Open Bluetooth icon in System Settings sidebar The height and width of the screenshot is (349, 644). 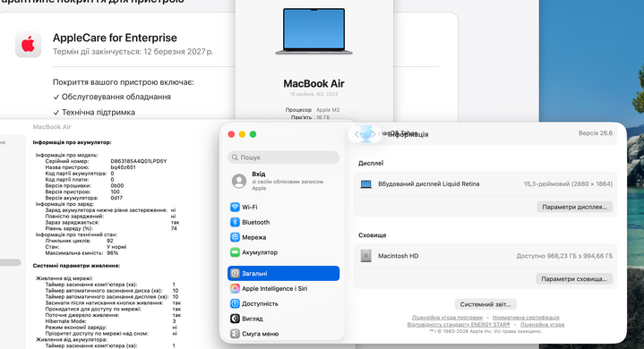(235, 222)
